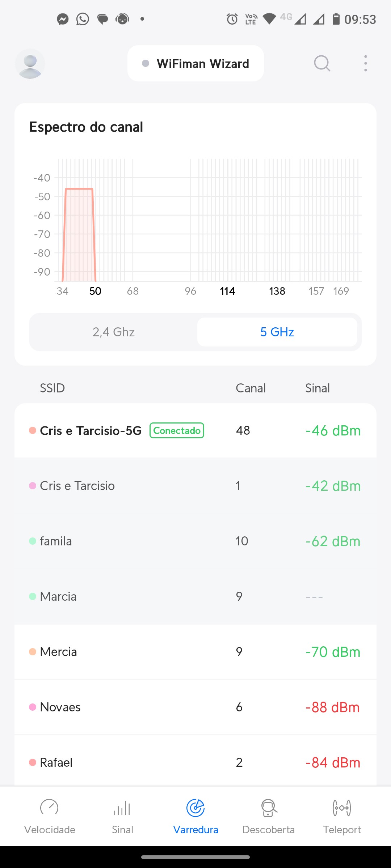Switch spectrum to 2,4 Ghz band

pos(113,332)
